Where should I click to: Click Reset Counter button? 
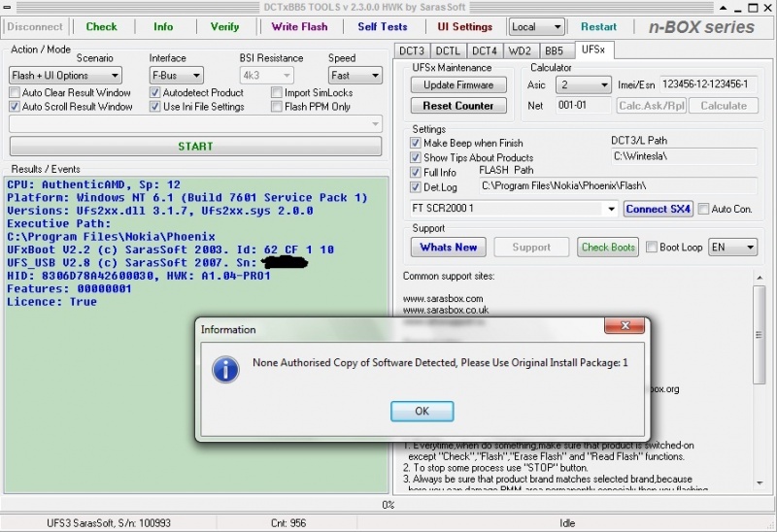coord(458,106)
